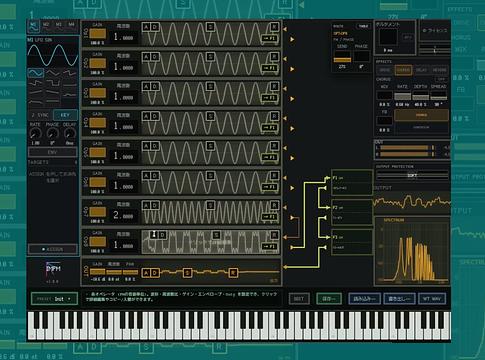Viewport: 485px width, 360px height.
Task: Click the LFO RATE knob
Action: point(35,134)
